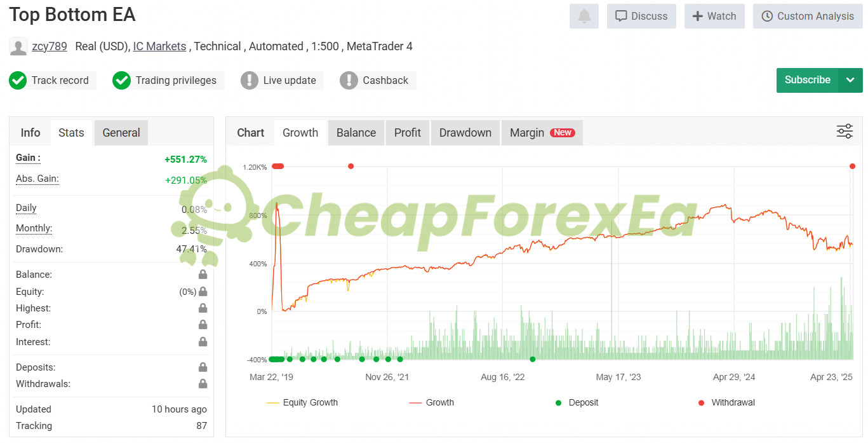Click the zcy789 avatar image
This screenshot has height=443, width=868.
[x=18, y=46]
